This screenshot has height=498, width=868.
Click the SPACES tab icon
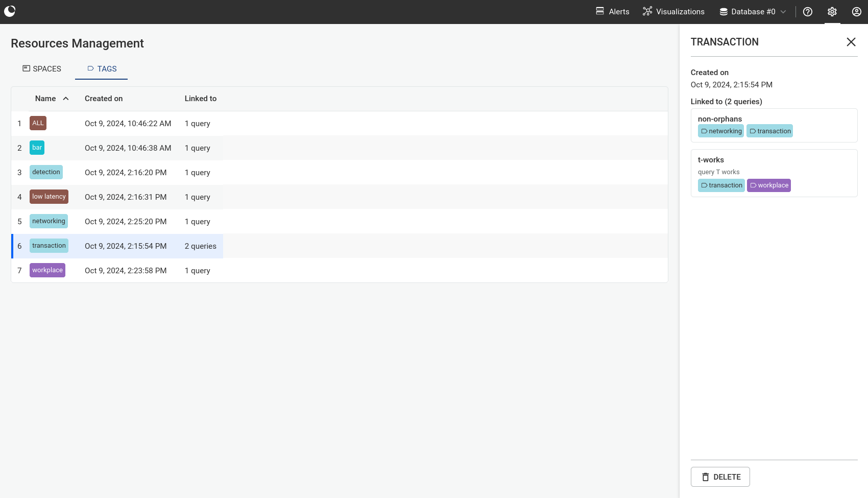click(x=26, y=68)
